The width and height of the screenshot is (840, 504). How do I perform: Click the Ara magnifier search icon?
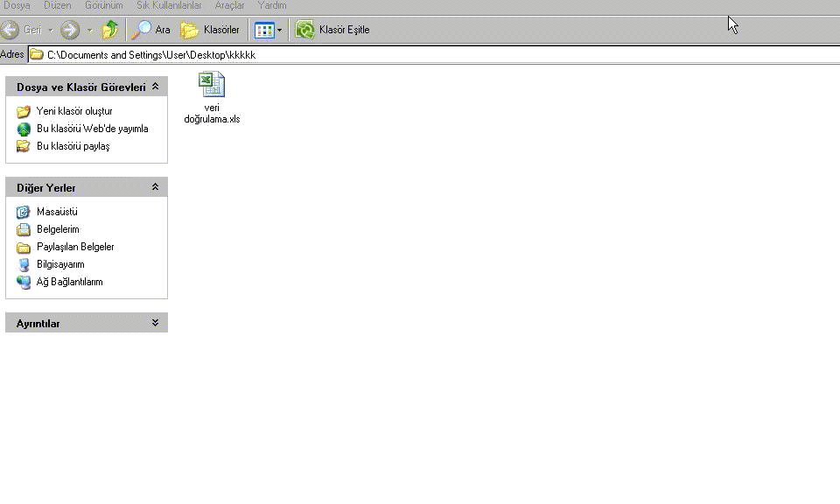[x=142, y=30]
